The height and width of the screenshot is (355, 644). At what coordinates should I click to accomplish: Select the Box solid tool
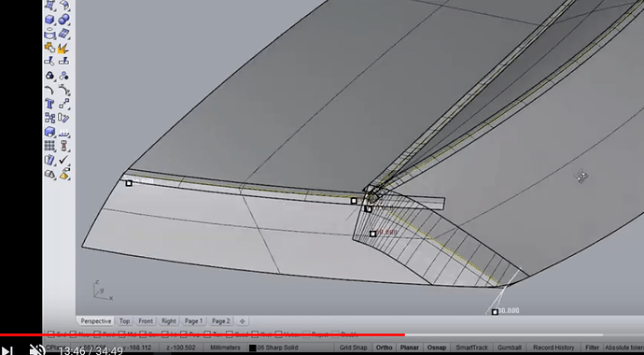pyautogui.click(x=49, y=20)
